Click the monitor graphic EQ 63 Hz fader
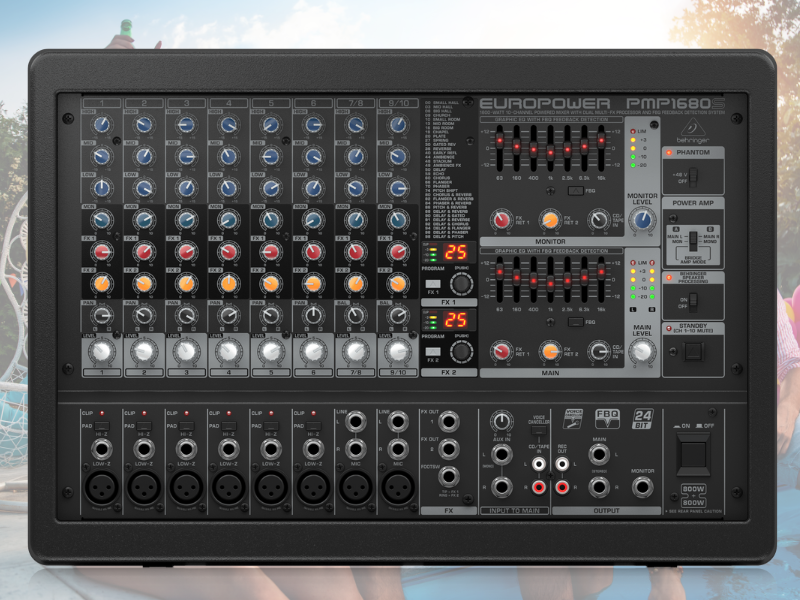The width and height of the screenshot is (800, 600). [x=499, y=140]
